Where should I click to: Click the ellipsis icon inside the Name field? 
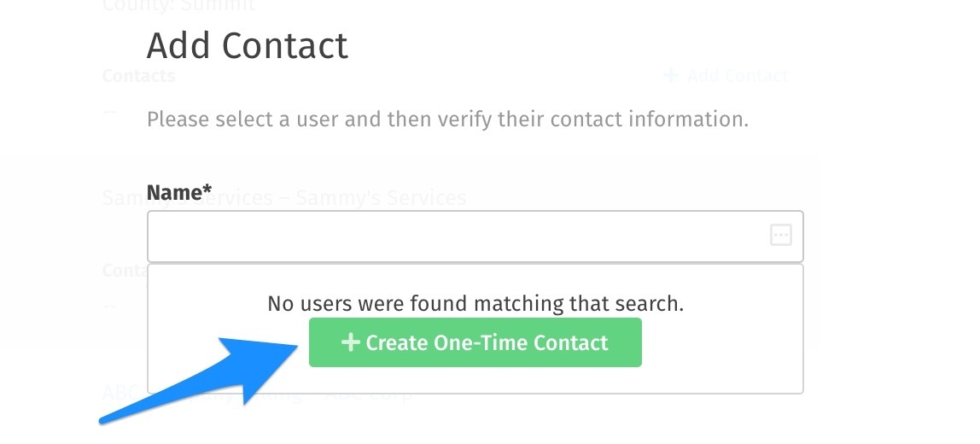coord(780,235)
